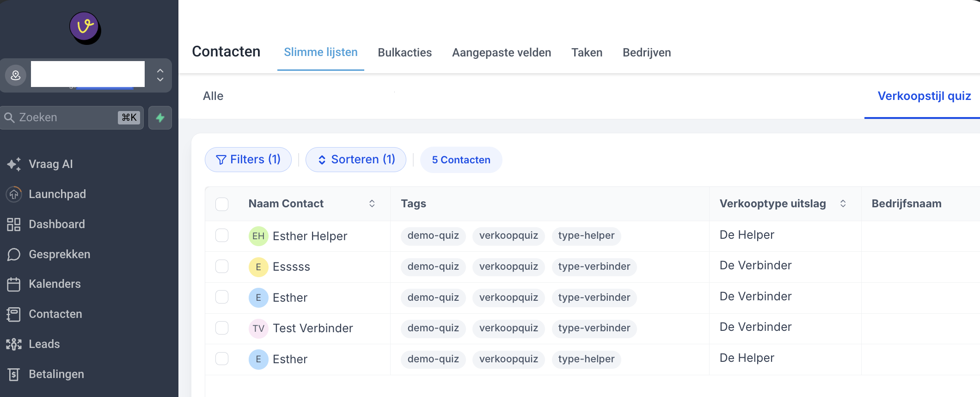Image resolution: width=980 pixels, height=397 pixels.
Task: Open the Bedrijven tab
Action: pyautogui.click(x=647, y=53)
